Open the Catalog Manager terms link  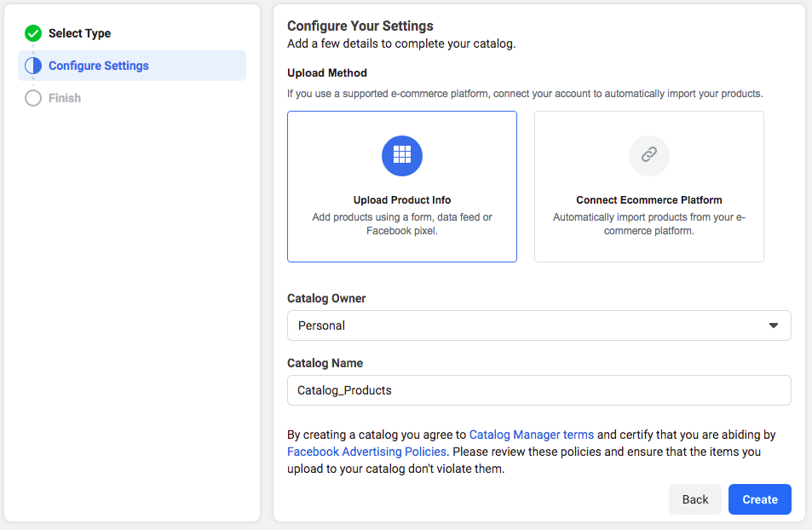[531, 435]
